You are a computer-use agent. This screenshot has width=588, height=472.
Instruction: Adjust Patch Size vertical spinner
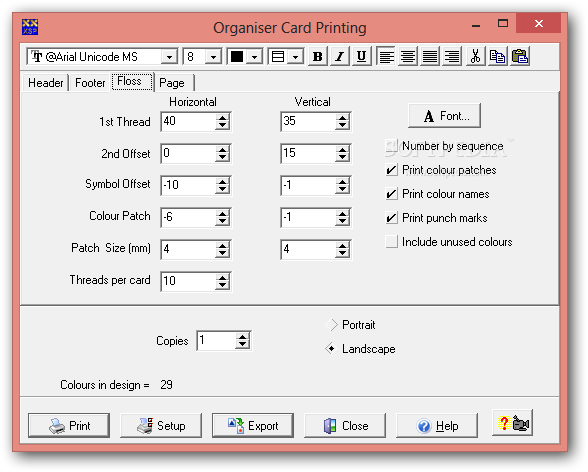tap(343, 249)
